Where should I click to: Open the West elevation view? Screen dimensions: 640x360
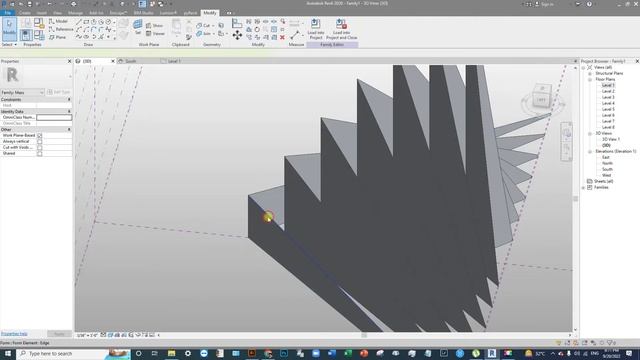(x=607, y=175)
